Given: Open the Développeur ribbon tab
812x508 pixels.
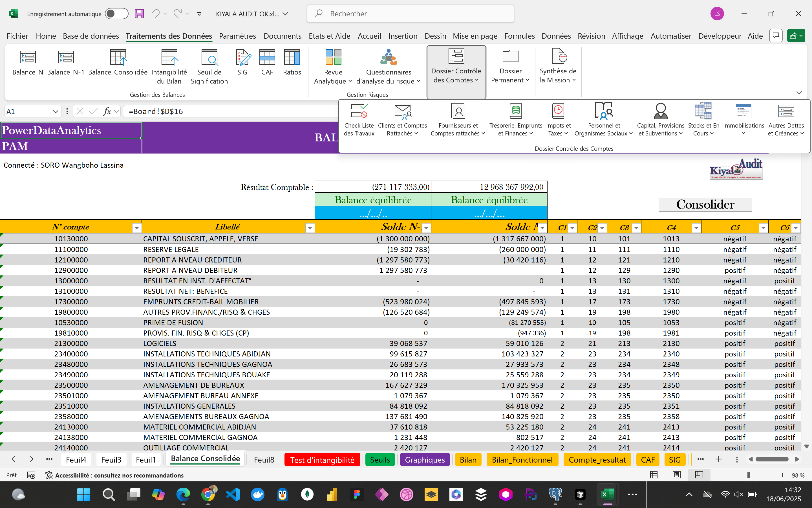Looking at the screenshot, I should [x=720, y=36].
